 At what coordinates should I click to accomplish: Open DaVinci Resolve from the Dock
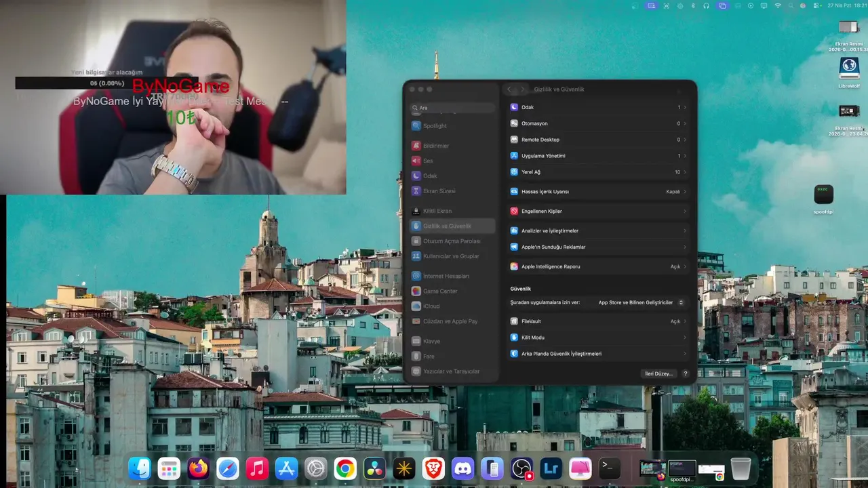374,468
